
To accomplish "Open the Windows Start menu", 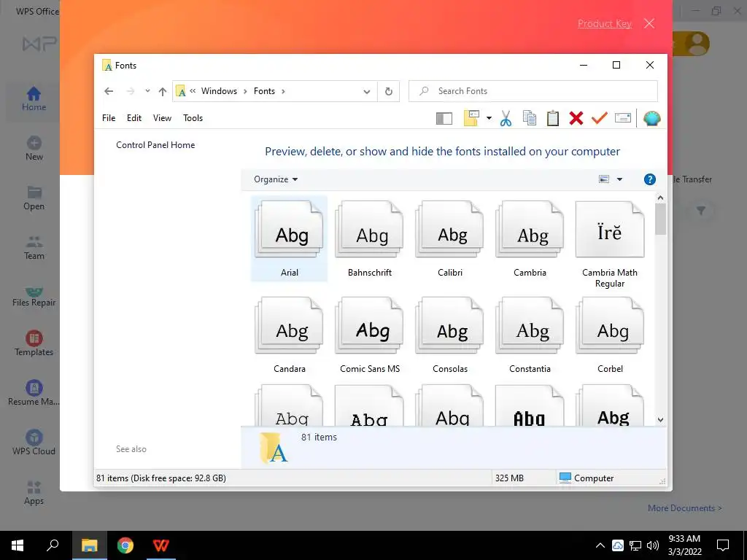I will [x=18, y=545].
